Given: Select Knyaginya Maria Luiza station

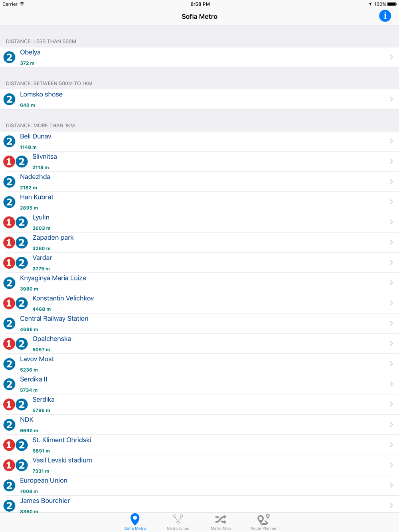Looking at the screenshot, I should point(199,283).
